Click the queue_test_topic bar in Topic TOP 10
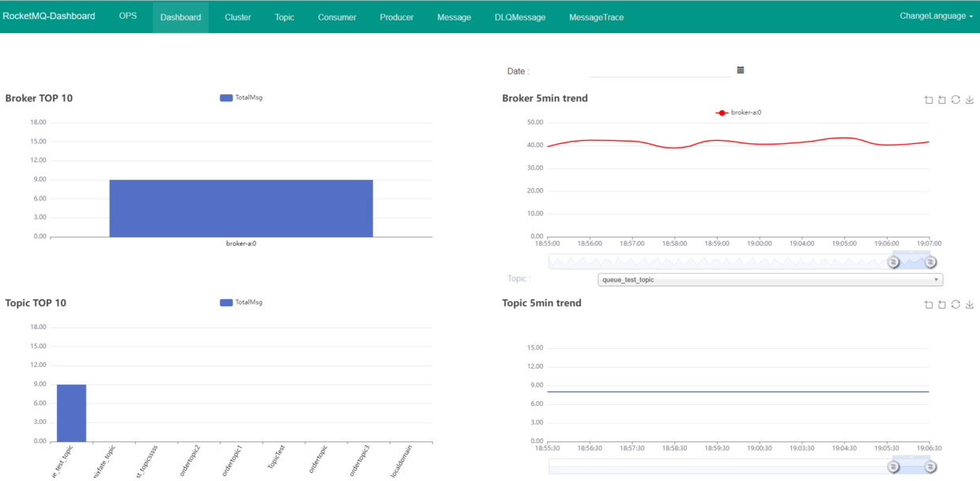Screen dimensions: 980x481 click(x=71, y=413)
